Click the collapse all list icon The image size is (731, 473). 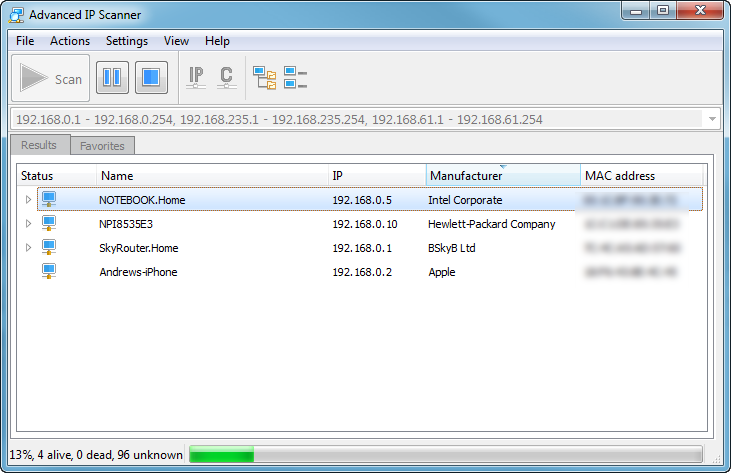click(x=295, y=77)
